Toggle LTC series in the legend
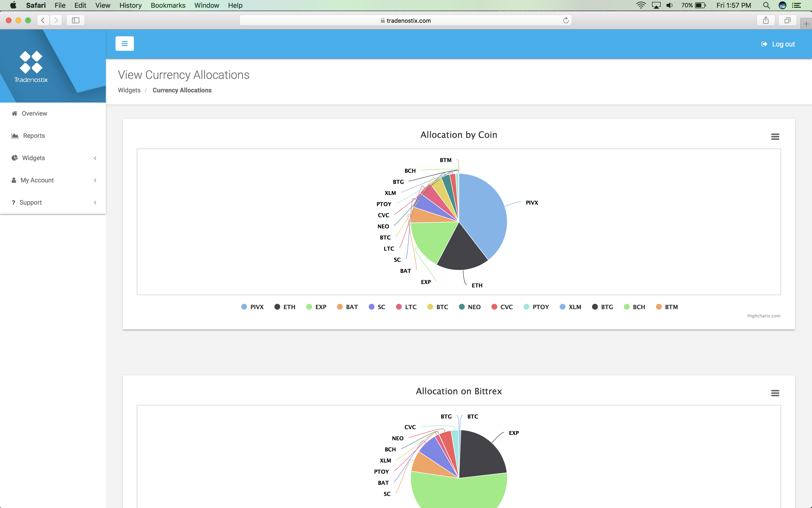 coord(406,307)
